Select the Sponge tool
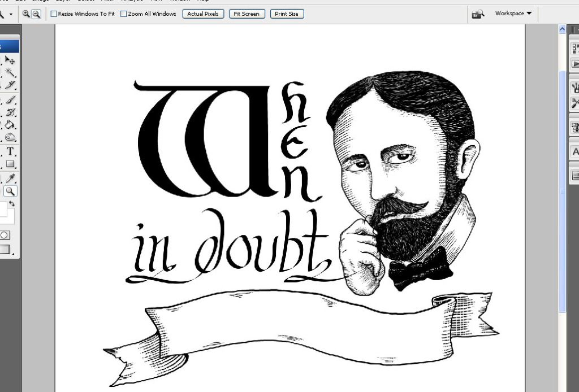The image size is (579, 392). tap(10, 137)
